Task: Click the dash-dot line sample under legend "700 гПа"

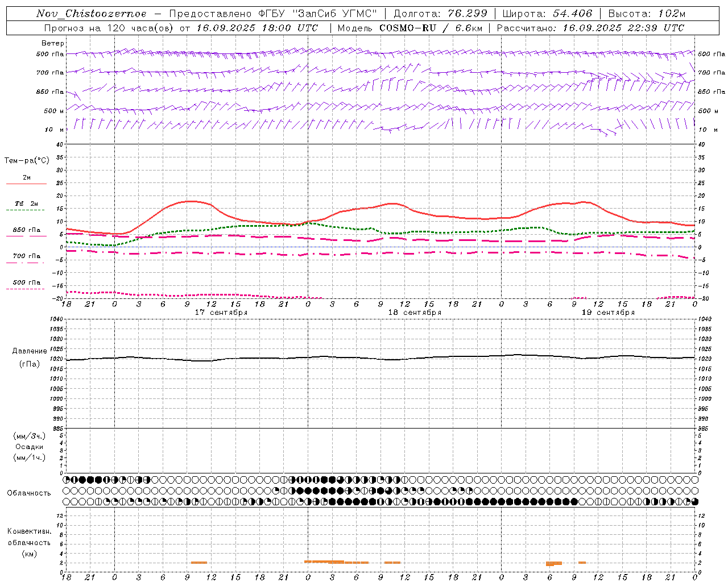Action: pyautogui.click(x=26, y=263)
